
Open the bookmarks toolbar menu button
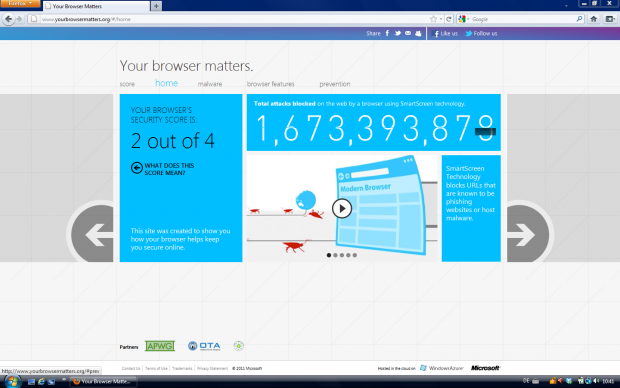pos(610,19)
